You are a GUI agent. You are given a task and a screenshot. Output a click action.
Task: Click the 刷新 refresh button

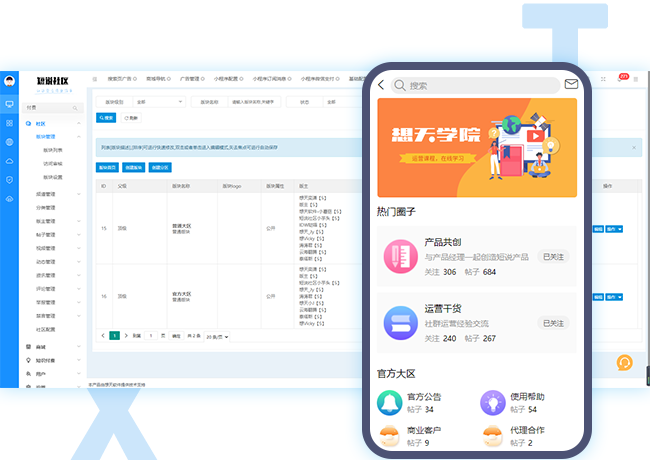[131, 118]
